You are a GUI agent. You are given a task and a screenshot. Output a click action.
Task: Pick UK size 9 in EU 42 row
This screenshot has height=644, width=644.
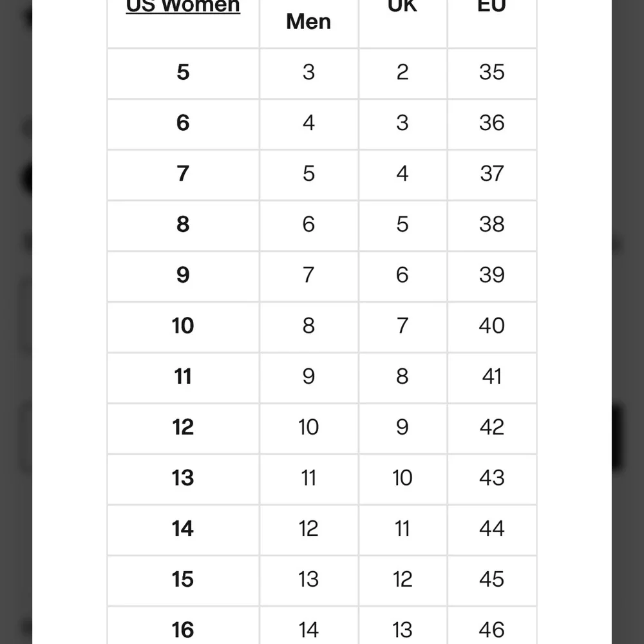402,427
